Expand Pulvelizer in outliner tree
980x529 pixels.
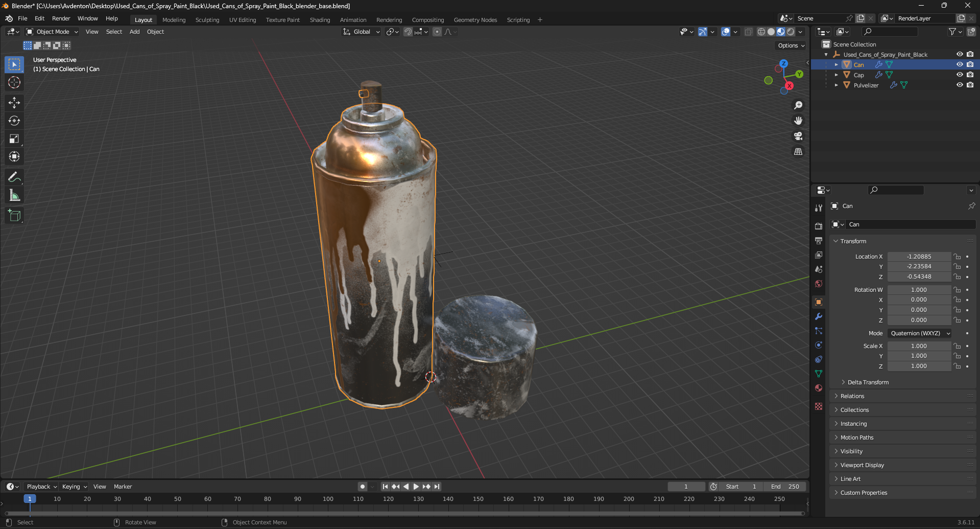[836, 85]
